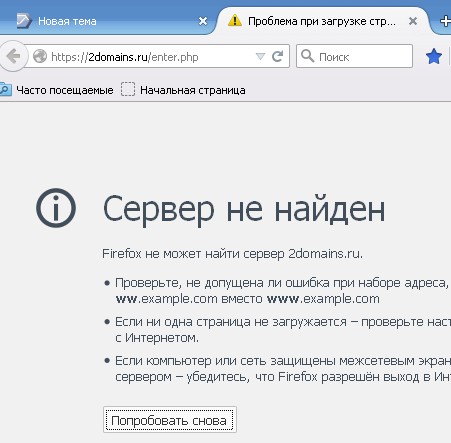Go back using the back arrow button

[13, 56]
